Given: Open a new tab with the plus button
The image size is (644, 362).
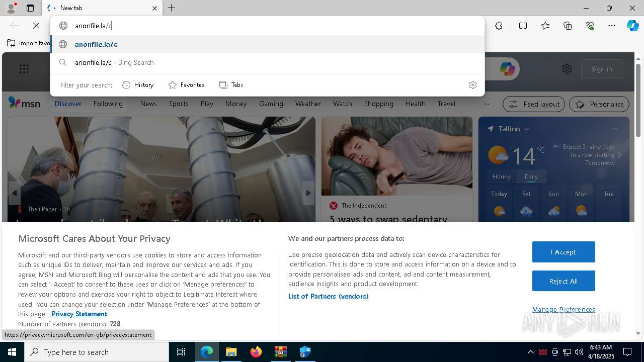Looking at the screenshot, I should [172, 8].
